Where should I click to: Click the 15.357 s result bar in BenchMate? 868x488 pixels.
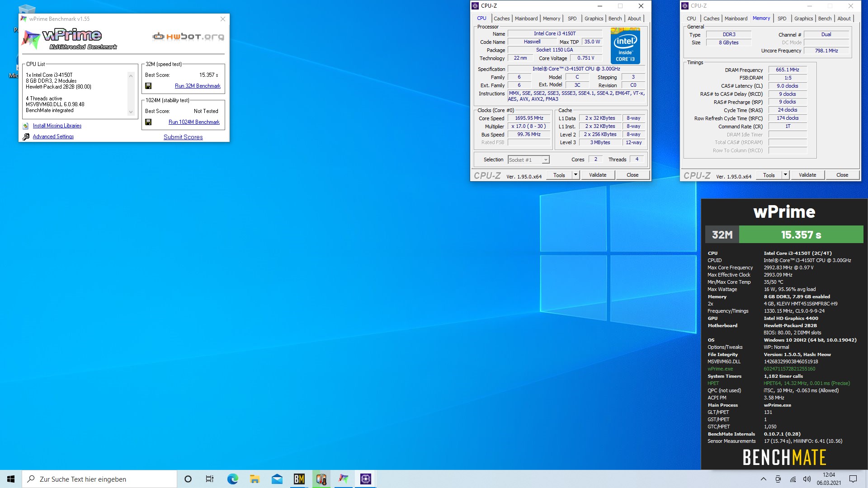801,235
